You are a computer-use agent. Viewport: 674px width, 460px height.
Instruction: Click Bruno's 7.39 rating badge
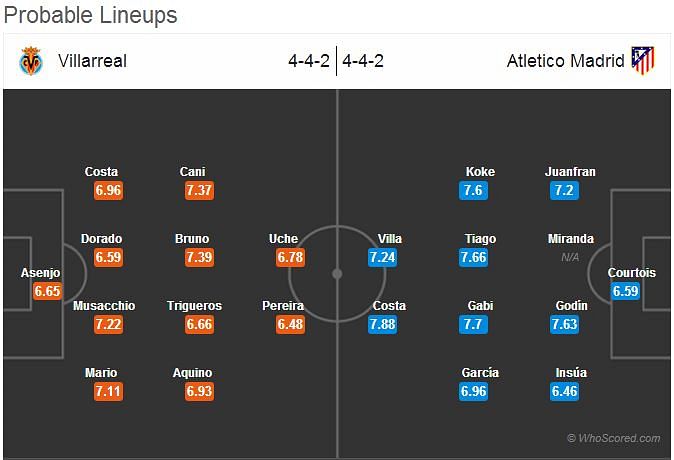click(x=199, y=258)
